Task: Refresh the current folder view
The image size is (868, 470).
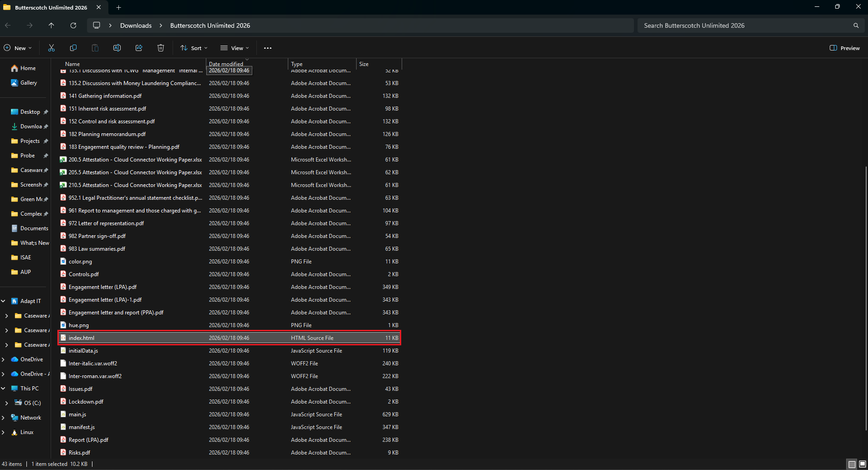Action: (x=73, y=25)
